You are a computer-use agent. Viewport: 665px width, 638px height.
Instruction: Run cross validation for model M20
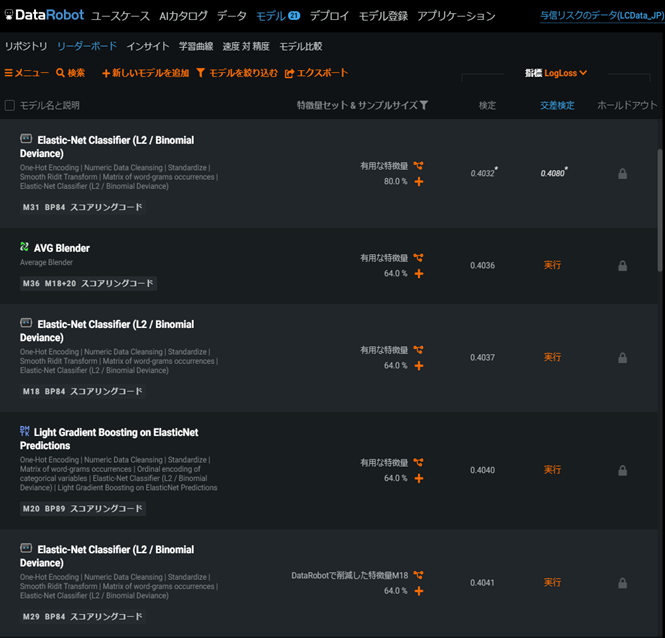(552, 470)
